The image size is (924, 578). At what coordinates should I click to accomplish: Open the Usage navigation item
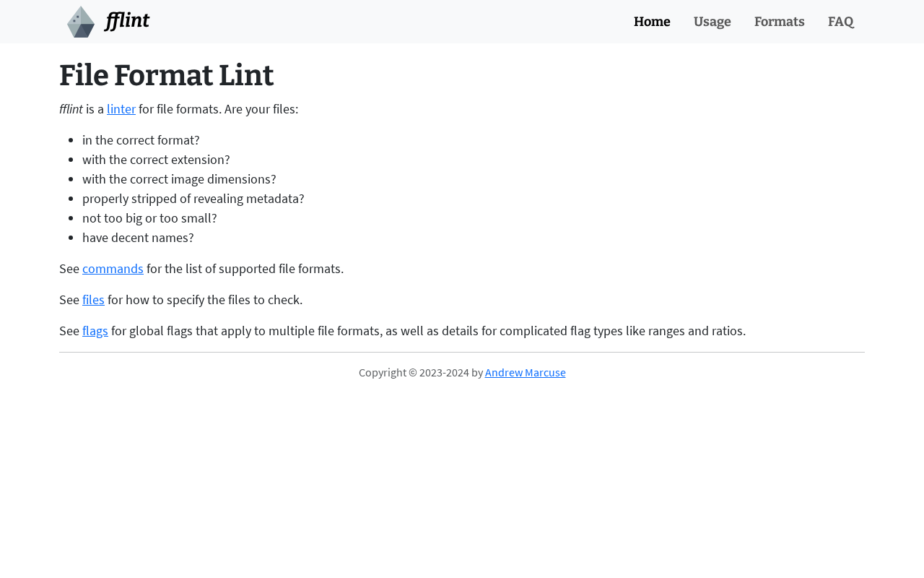click(712, 22)
